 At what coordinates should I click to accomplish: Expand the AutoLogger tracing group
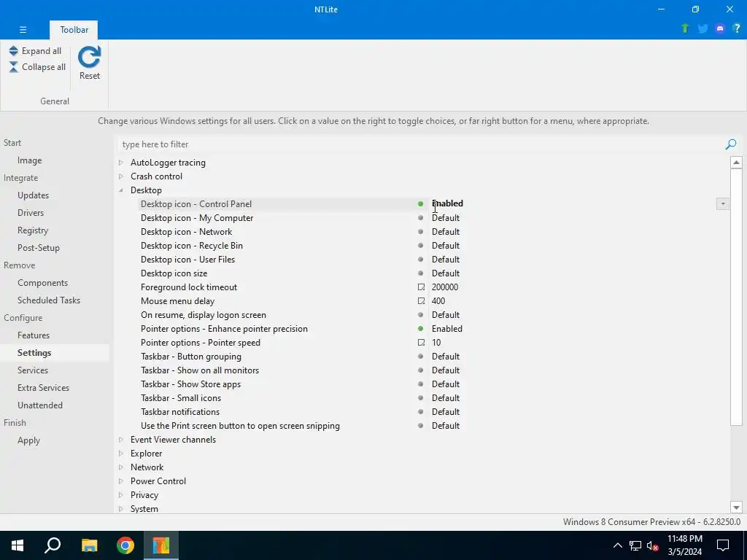pyautogui.click(x=121, y=163)
